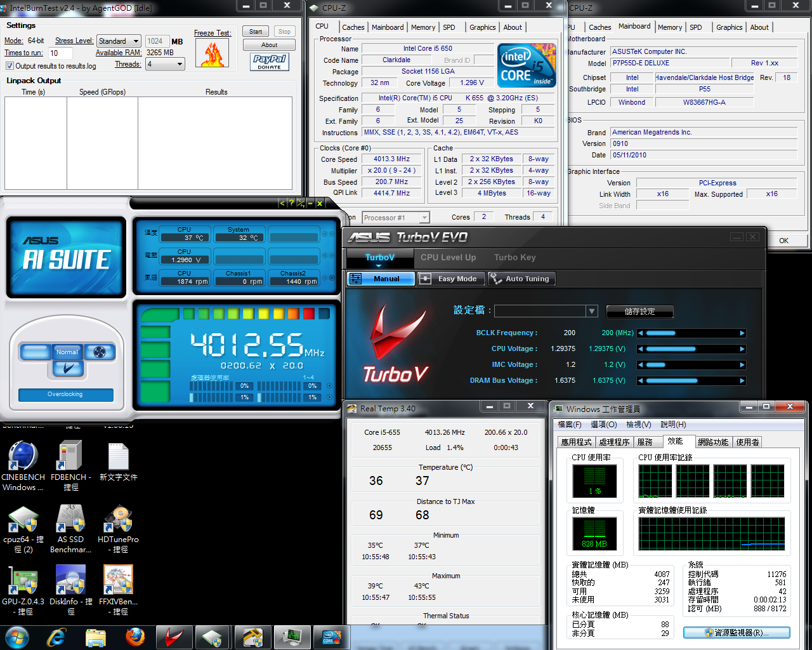Open Windows Explorer folder on the taskbar
Screen dimensions: 812x650
96,637
